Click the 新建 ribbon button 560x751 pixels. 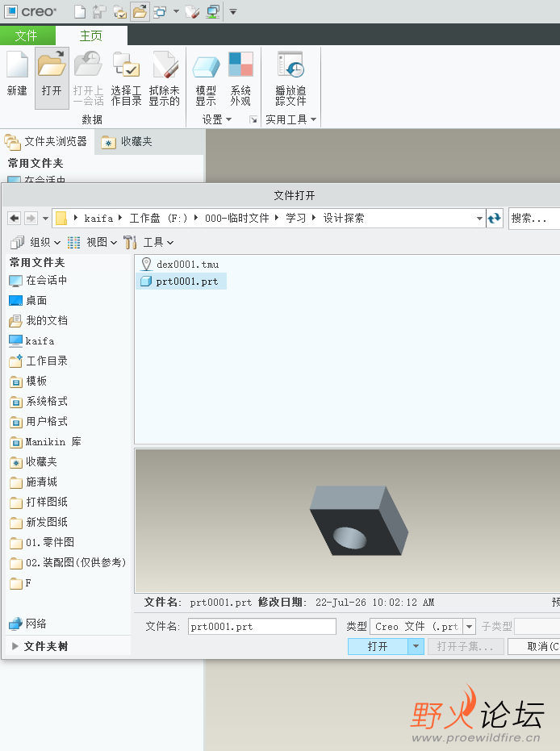(x=17, y=73)
